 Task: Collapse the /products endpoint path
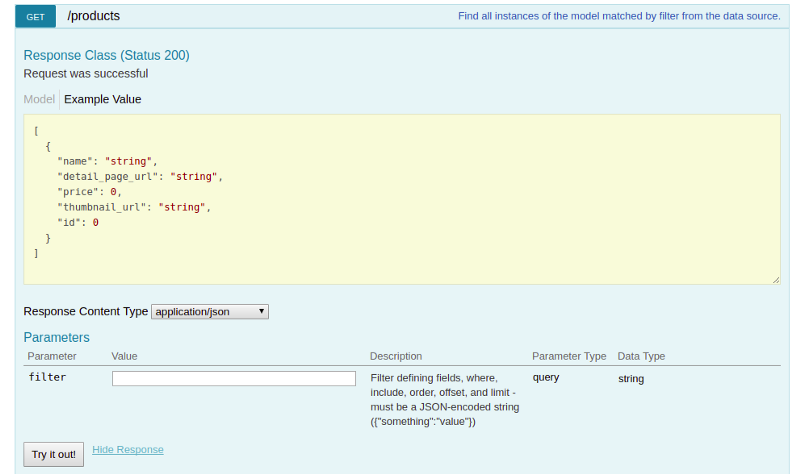tap(93, 16)
